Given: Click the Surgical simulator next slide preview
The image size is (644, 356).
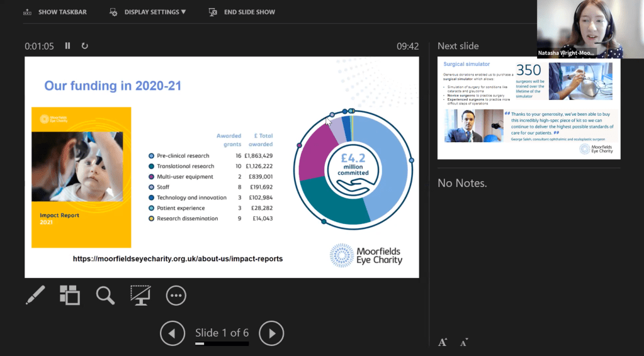Looking at the screenshot, I should tap(528, 108).
